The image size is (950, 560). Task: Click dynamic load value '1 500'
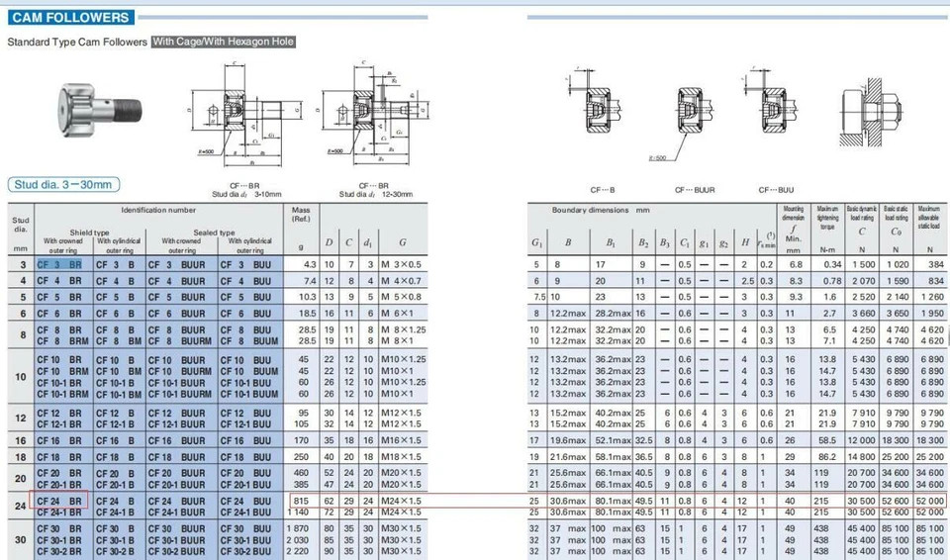(x=863, y=265)
